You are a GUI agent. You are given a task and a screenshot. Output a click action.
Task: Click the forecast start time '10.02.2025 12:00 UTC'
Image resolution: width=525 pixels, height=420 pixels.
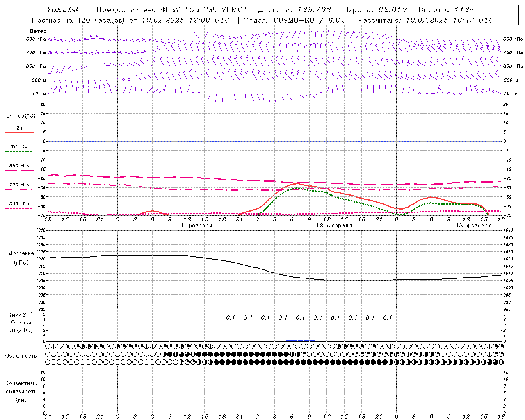186,20
